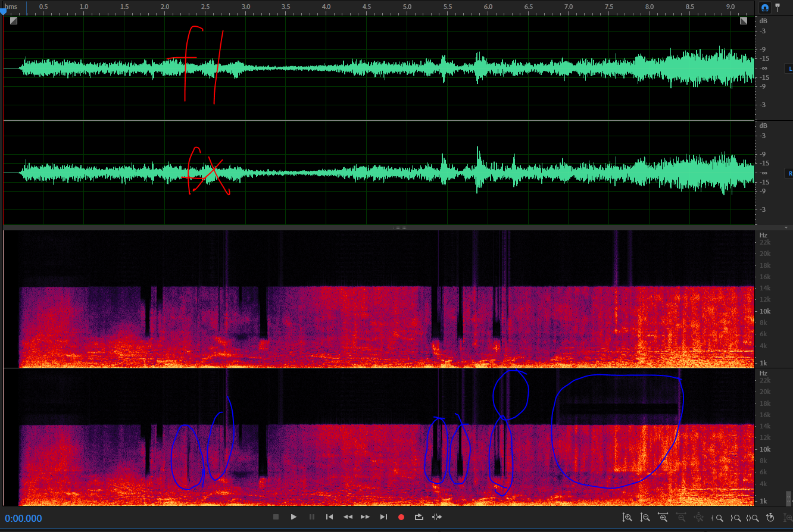Zoom in time with magnifier icon
This screenshot has height=532, width=793.
[x=663, y=518]
